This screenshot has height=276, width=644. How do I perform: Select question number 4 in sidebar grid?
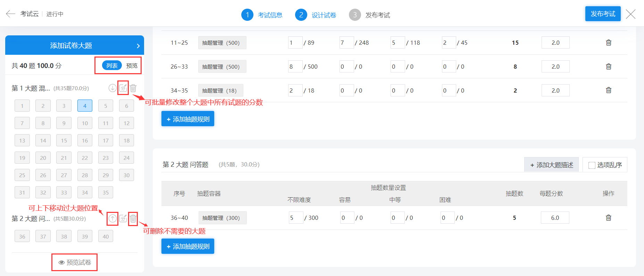[x=85, y=106]
